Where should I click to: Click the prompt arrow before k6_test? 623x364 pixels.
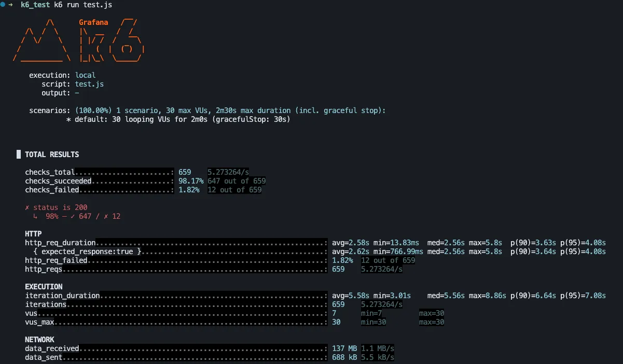pos(10,5)
